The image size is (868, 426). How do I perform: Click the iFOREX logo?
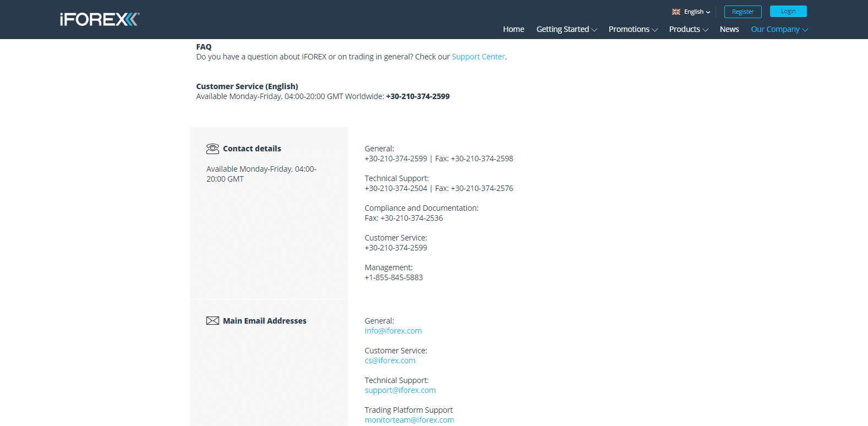100,19
